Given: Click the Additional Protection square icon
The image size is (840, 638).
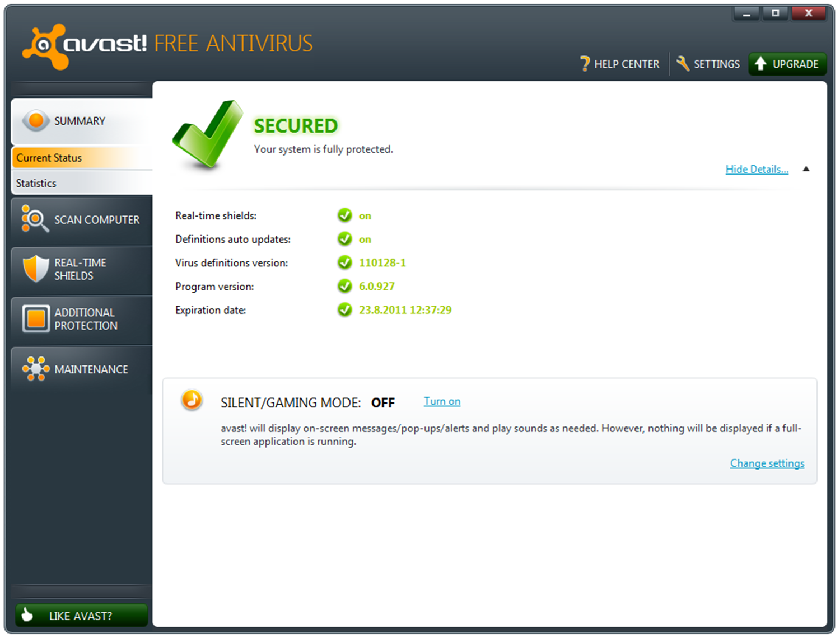Looking at the screenshot, I should point(36,318).
